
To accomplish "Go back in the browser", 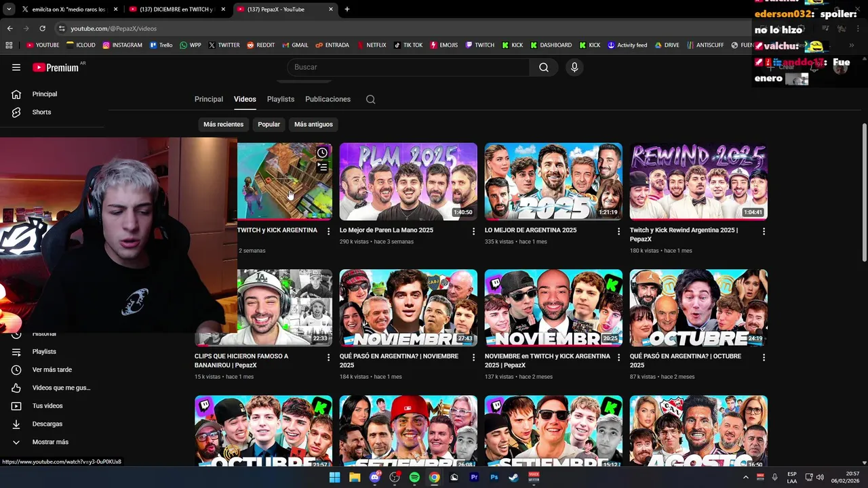I will (9, 28).
